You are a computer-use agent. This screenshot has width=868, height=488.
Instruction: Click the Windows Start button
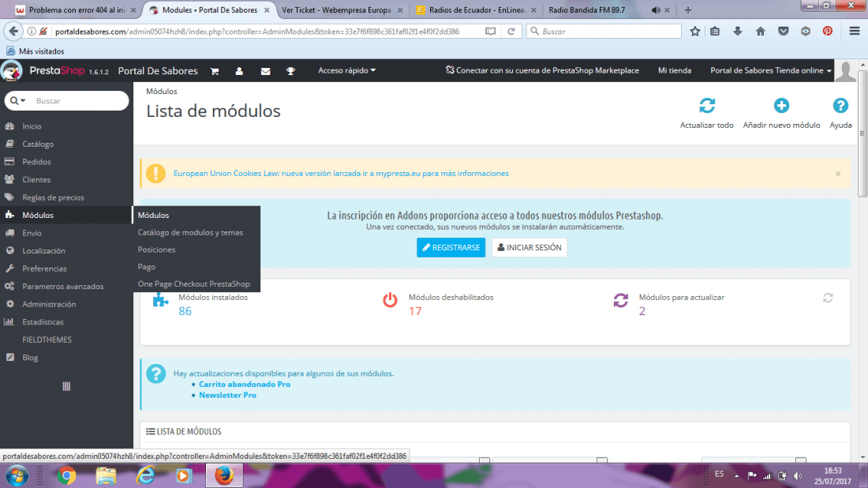tap(17, 476)
